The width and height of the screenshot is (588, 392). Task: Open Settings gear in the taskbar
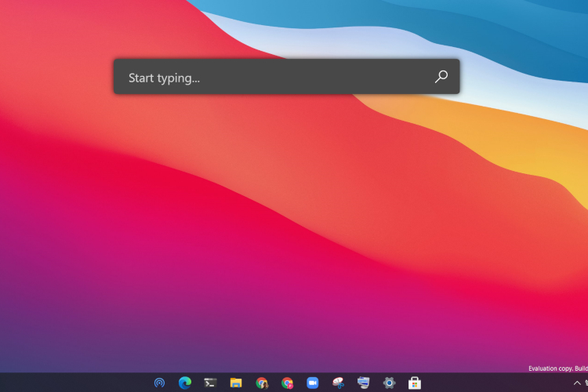pyautogui.click(x=389, y=383)
